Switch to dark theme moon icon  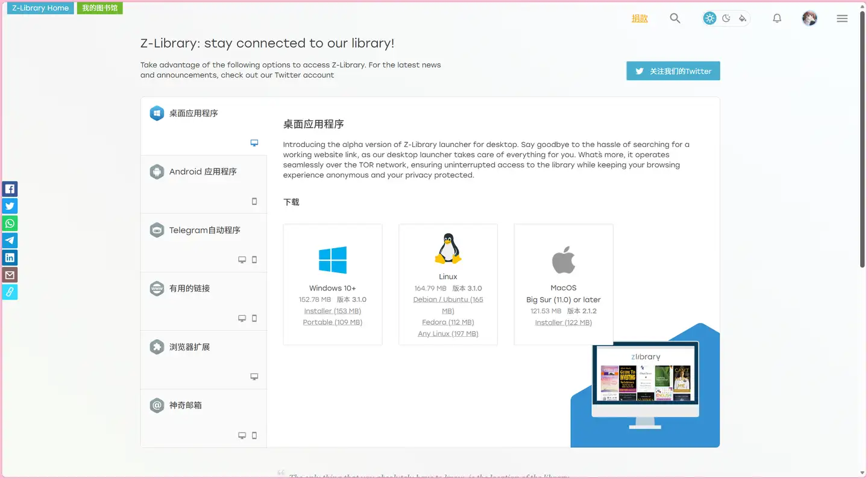pyautogui.click(x=726, y=18)
